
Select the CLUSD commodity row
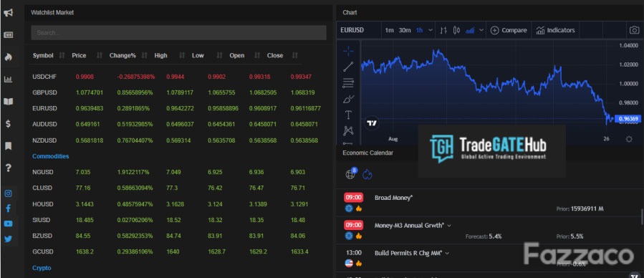pyautogui.click(x=177, y=188)
